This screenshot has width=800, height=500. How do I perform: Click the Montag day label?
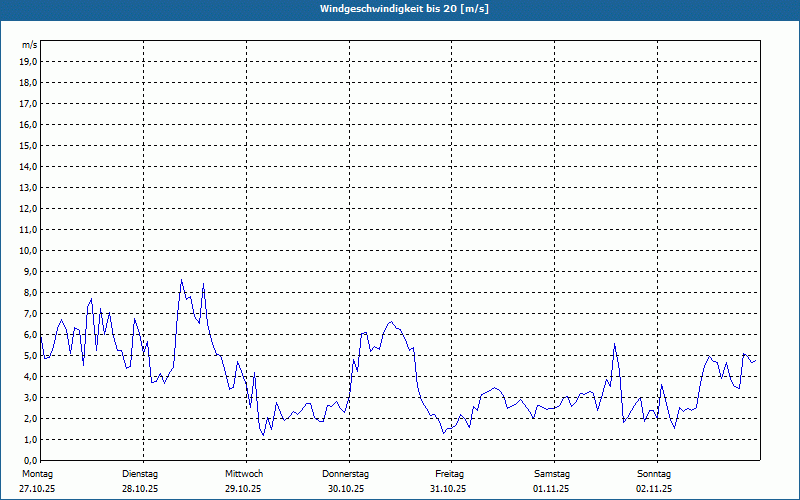tap(36, 474)
